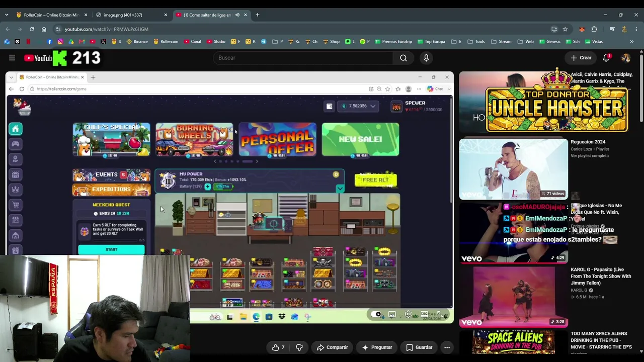
Task: Open the YouTube guide hamburger menu
Action: pyautogui.click(x=12, y=58)
